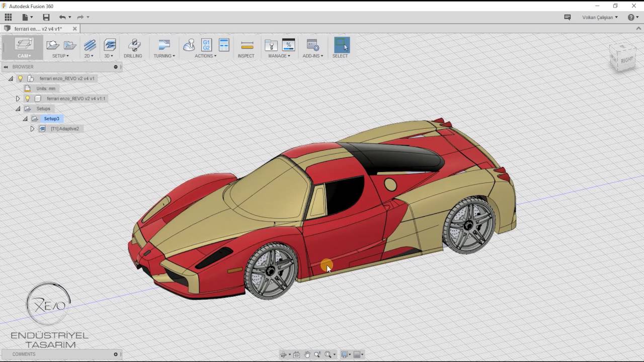Select the Setup3 tree item

click(51, 119)
